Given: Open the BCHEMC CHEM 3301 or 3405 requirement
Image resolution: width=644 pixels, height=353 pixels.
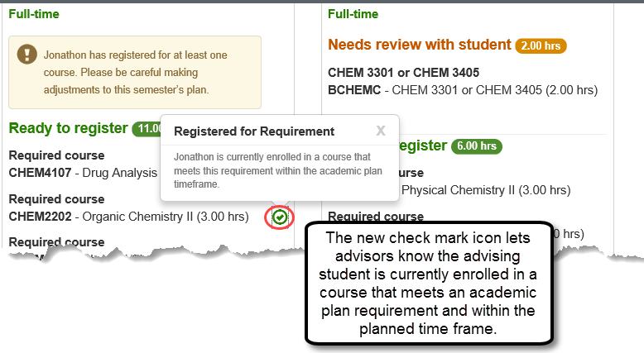Looking at the screenshot, I should click(x=462, y=90).
